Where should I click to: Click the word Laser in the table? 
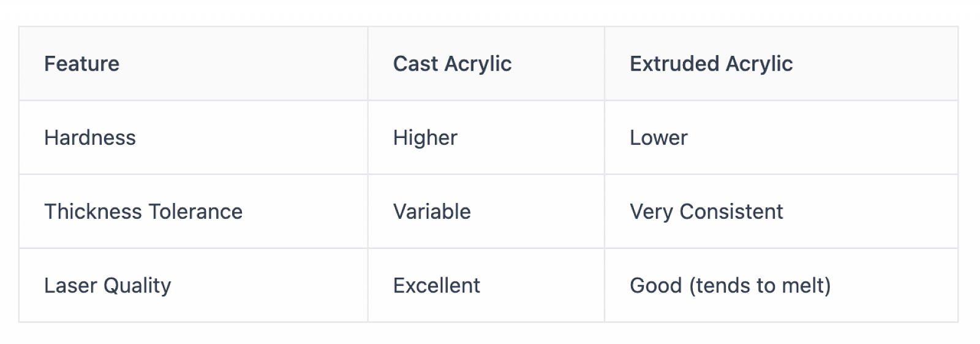[70, 285]
